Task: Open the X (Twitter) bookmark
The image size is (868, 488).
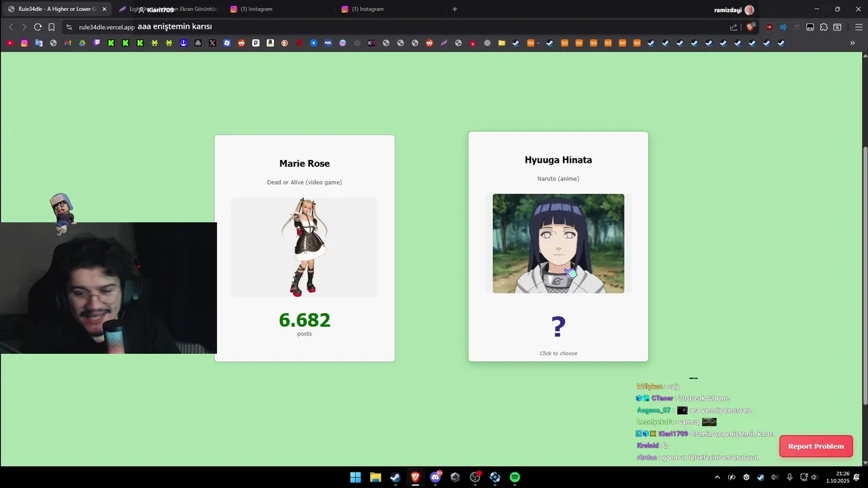Action: (212, 43)
